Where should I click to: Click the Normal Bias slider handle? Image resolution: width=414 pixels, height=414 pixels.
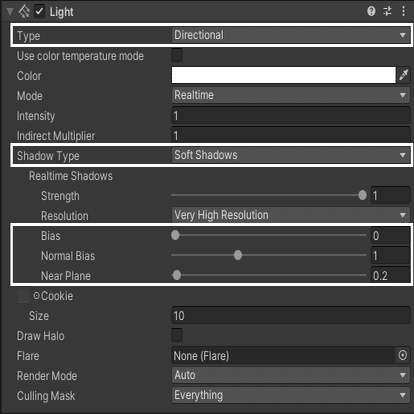click(238, 255)
